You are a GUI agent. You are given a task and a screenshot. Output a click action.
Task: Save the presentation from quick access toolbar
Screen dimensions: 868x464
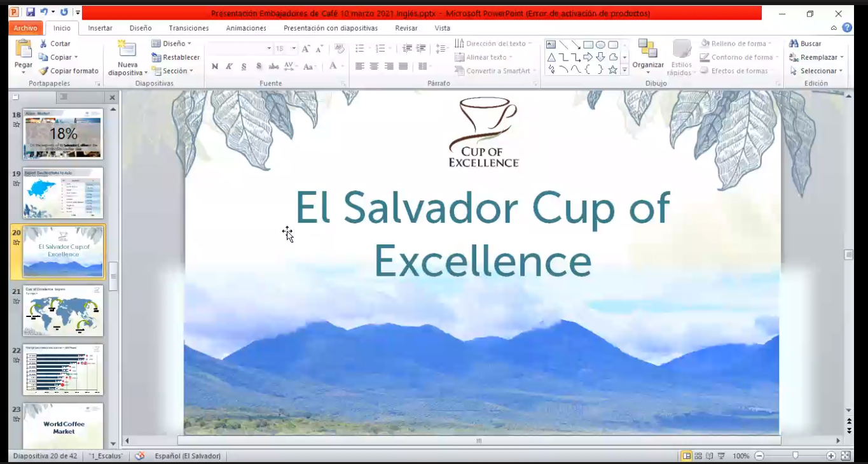point(30,12)
